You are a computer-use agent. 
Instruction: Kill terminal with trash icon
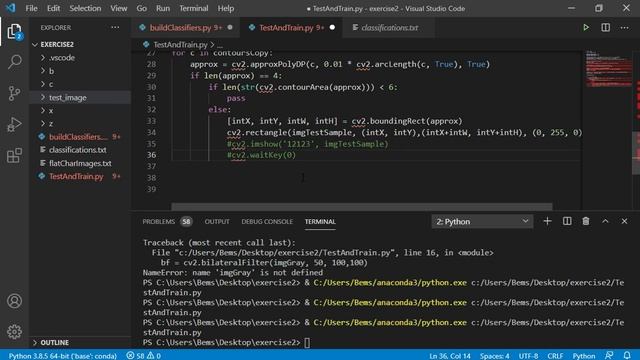point(586,221)
